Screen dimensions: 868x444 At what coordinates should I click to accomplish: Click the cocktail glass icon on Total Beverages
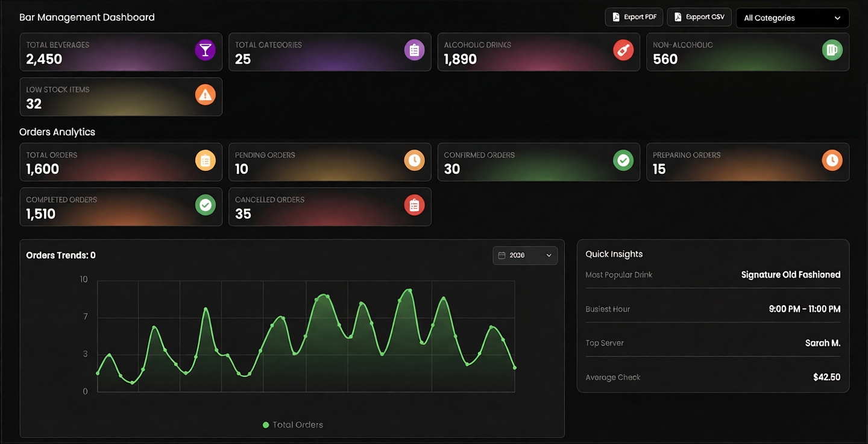point(205,50)
